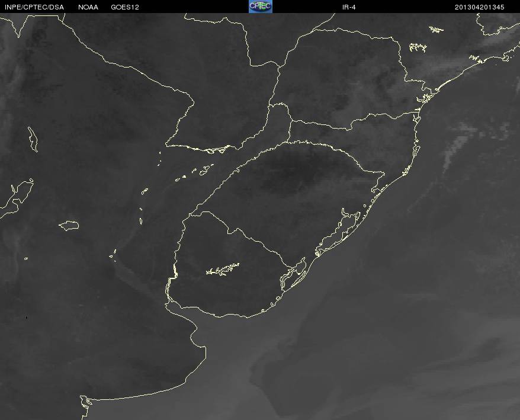Click the IR-4 channel label
This screenshot has width=520, height=420.
pos(349,7)
